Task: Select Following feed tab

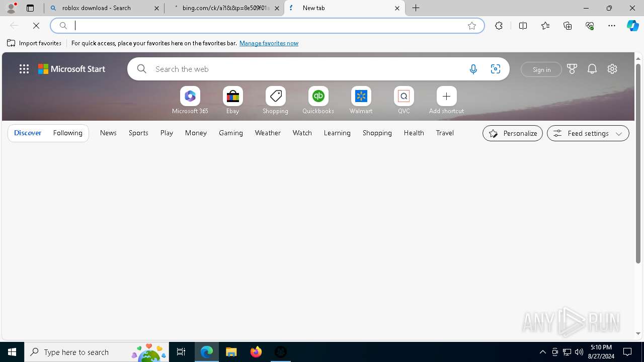Action: click(67, 133)
